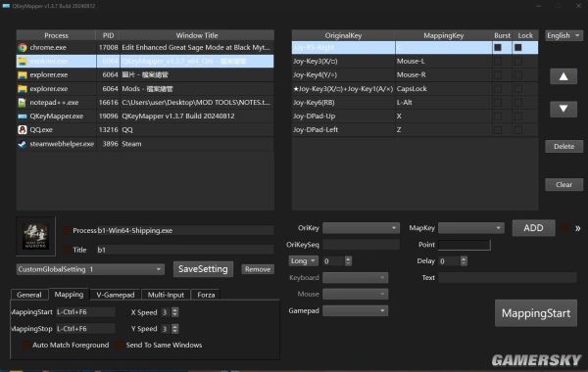This screenshot has width=588, height=372.
Task: Click the move-down arrow button
Action: [x=563, y=109]
